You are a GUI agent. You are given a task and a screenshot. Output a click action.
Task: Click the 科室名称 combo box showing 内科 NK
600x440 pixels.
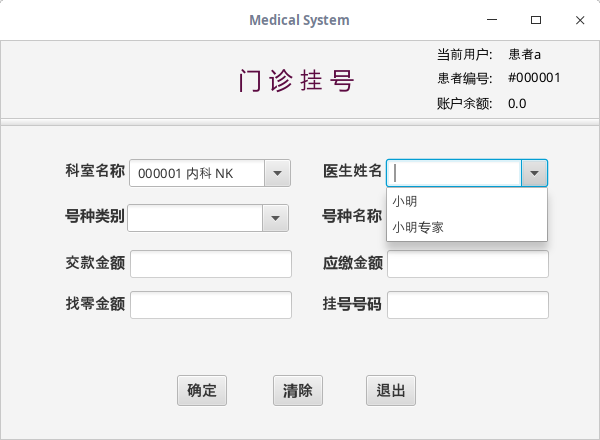[197, 173]
